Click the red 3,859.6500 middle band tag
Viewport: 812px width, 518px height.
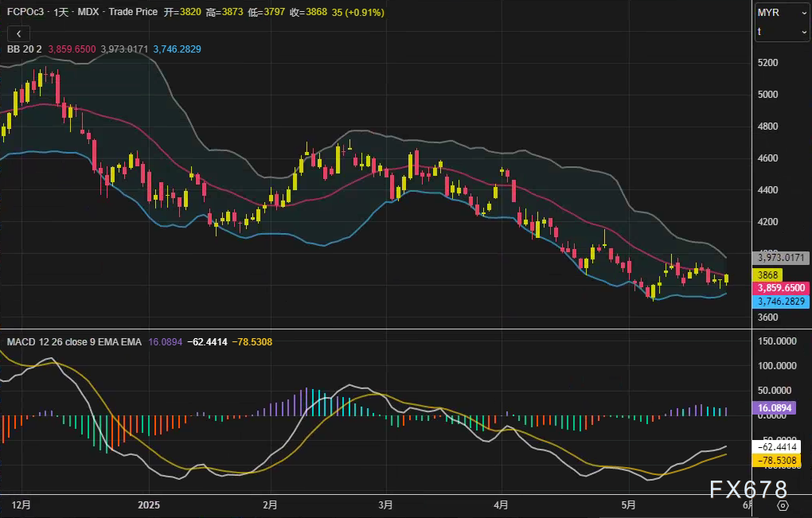[x=781, y=288]
